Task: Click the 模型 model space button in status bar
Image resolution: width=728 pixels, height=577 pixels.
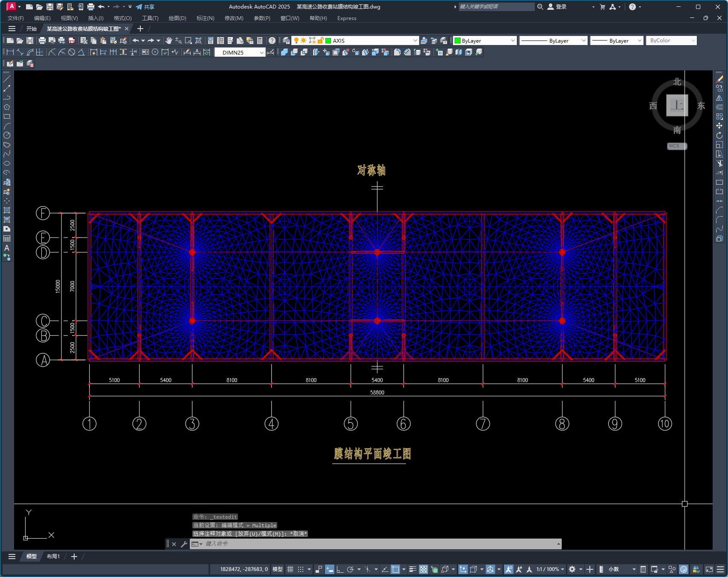Action: [278, 569]
